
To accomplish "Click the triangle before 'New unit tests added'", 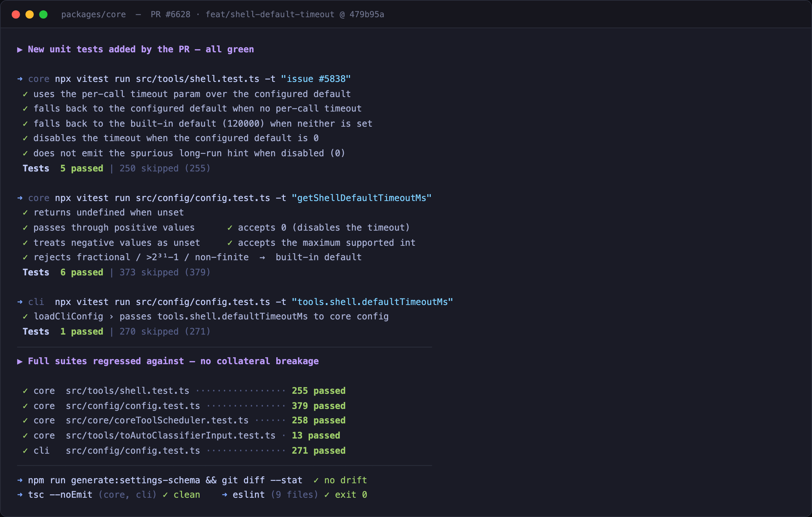I will click(20, 50).
